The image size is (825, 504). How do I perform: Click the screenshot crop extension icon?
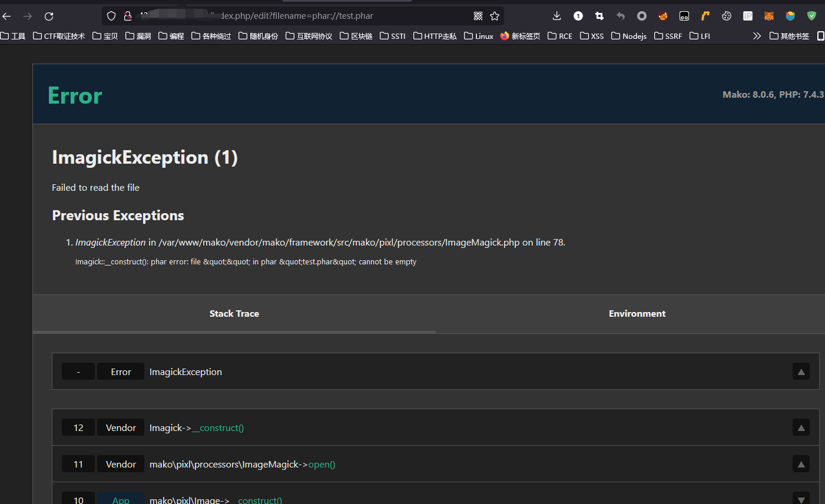click(599, 16)
